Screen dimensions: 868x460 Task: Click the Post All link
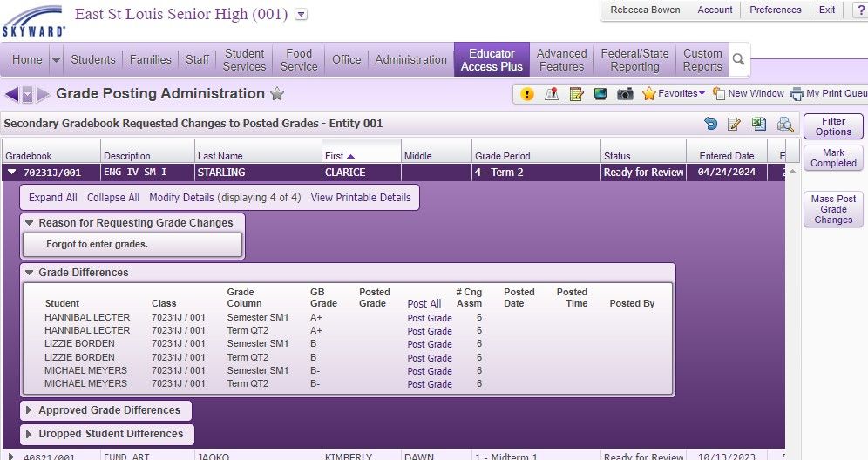[x=424, y=304]
